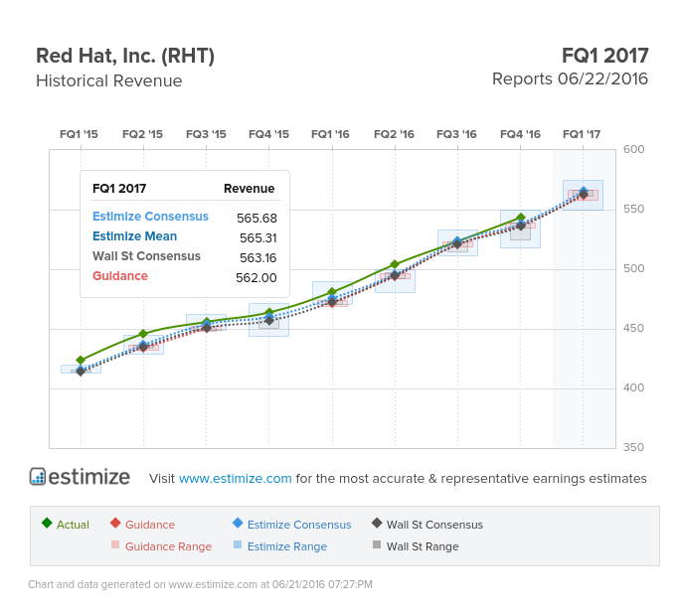The height and width of the screenshot is (616, 681).
Task: Click the green Actual point for FQ1 '15
Action: [x=81, y=360]
